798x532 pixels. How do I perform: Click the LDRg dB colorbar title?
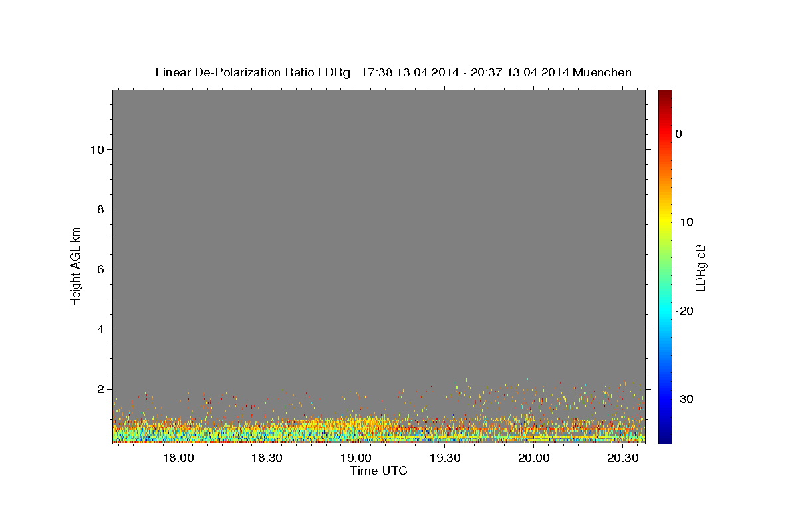pos(700,267)
